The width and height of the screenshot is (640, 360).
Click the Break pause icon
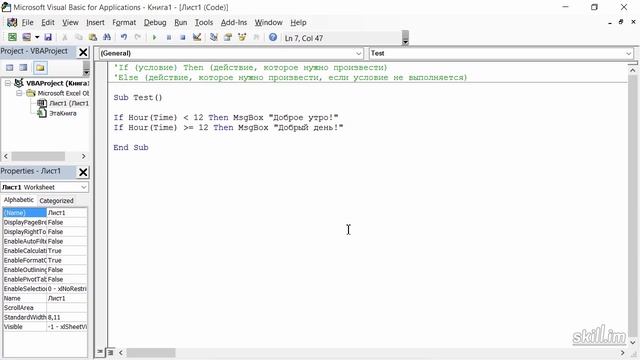click(169, 38)
